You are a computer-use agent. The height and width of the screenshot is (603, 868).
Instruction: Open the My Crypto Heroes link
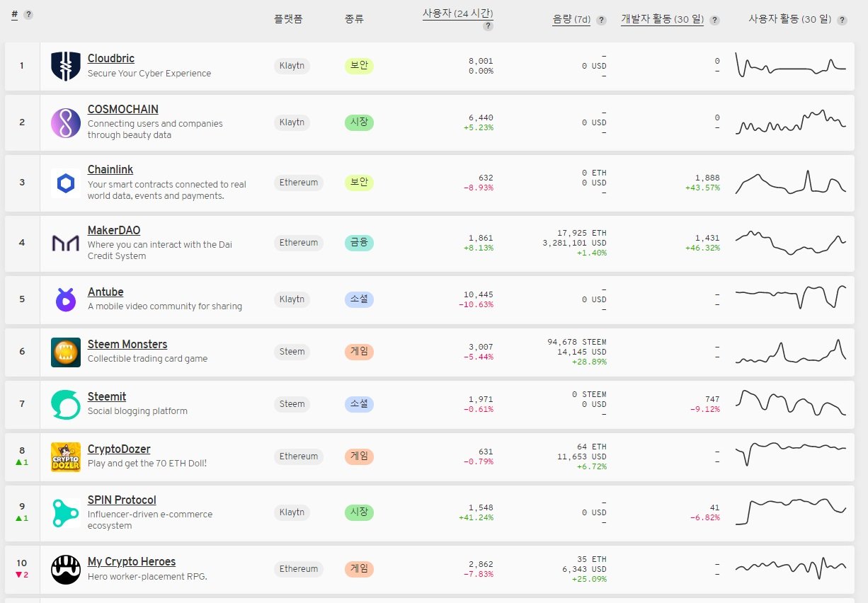[x=132, y=562]
